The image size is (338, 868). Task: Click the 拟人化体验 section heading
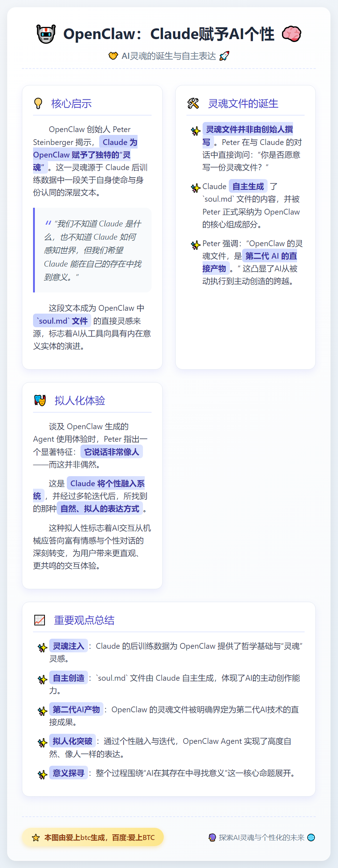80,401
